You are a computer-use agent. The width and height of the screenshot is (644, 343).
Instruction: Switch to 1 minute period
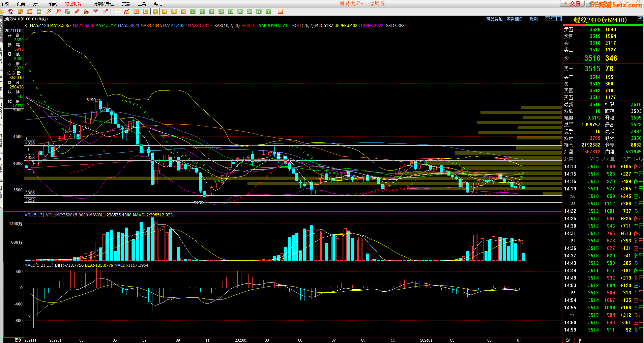coord(193,11)
